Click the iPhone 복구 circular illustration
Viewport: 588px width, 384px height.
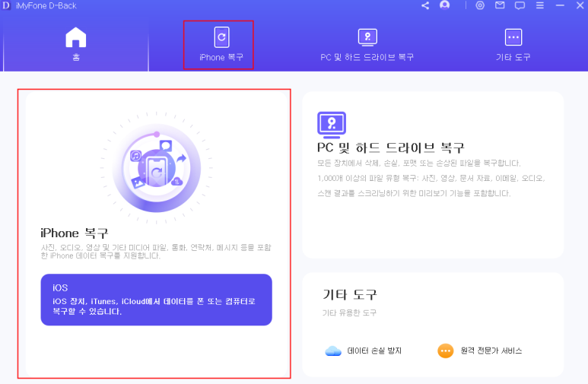157,167
